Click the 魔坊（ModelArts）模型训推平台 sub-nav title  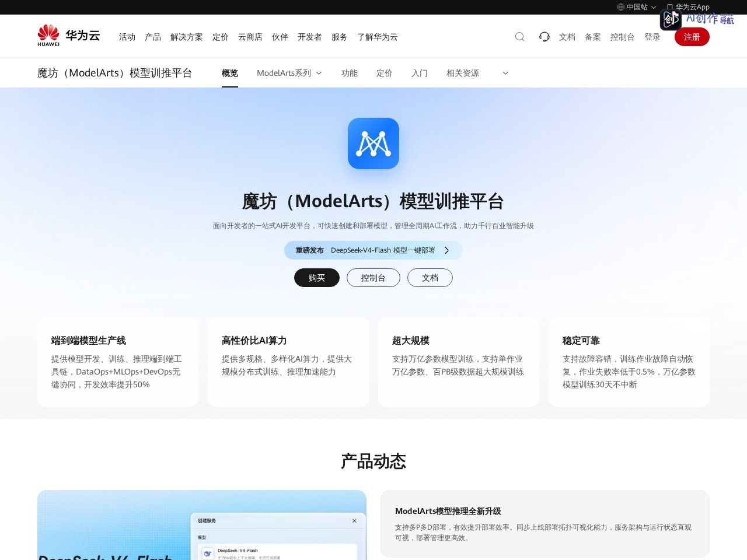(x=115, y=73)
